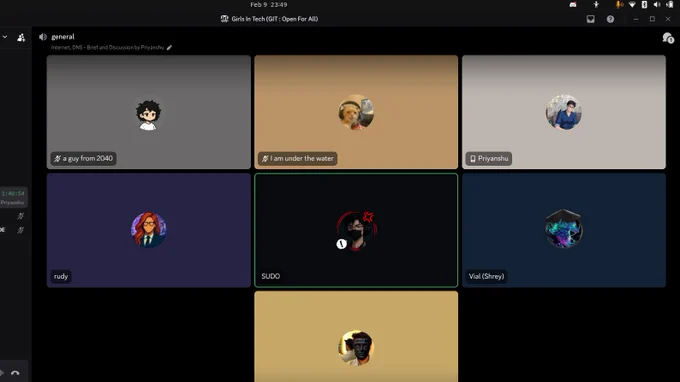Click the SUDO name label

(271, 277)
